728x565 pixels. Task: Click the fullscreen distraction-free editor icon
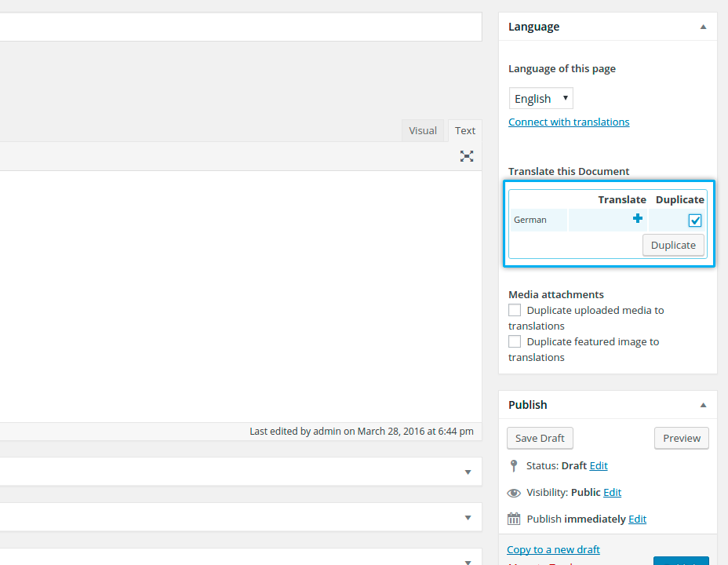tap(467, 156)
